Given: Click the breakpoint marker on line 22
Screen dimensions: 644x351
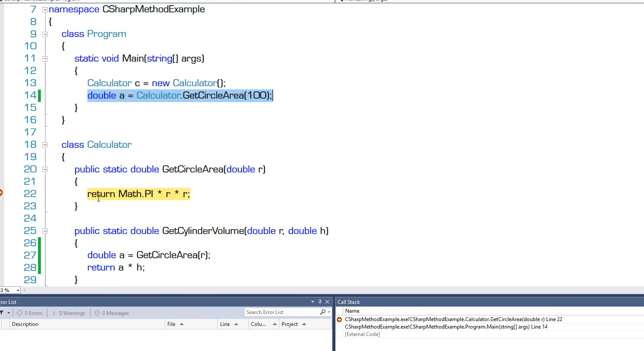Looking at the screenshot, I should click(x=1, y=193).
